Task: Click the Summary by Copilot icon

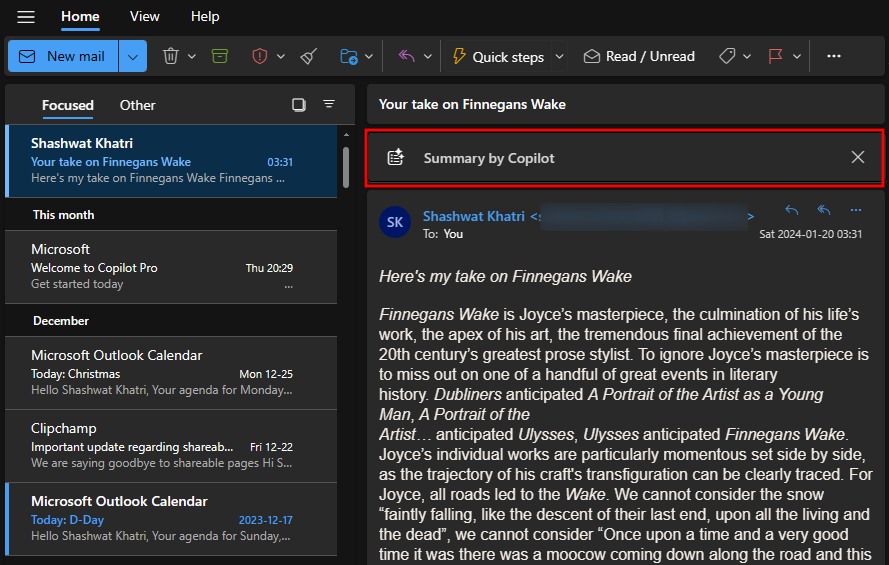Action: [396, 157]
